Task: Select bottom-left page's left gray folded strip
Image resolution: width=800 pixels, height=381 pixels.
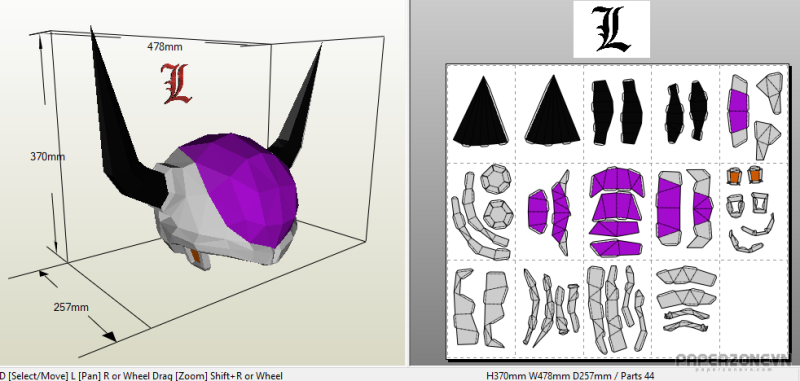Action: pyautogui.click(x=465, y=307)
